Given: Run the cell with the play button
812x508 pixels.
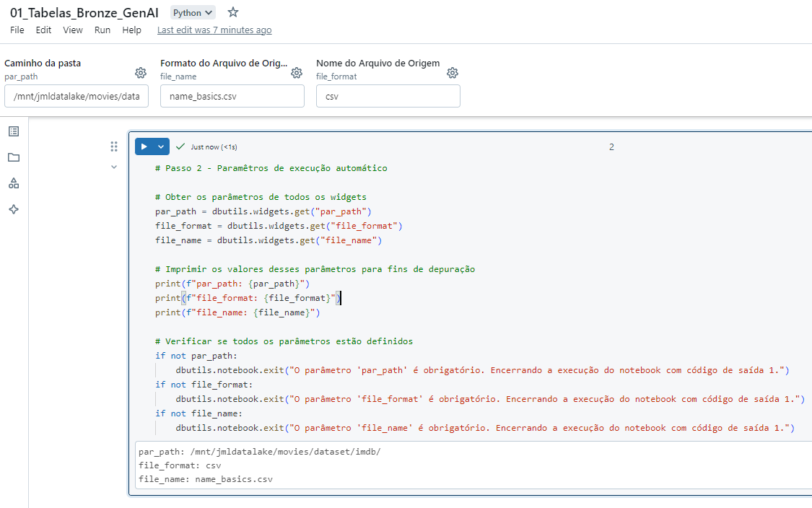Looking at the screenshot, I should (x=144, y=146).
